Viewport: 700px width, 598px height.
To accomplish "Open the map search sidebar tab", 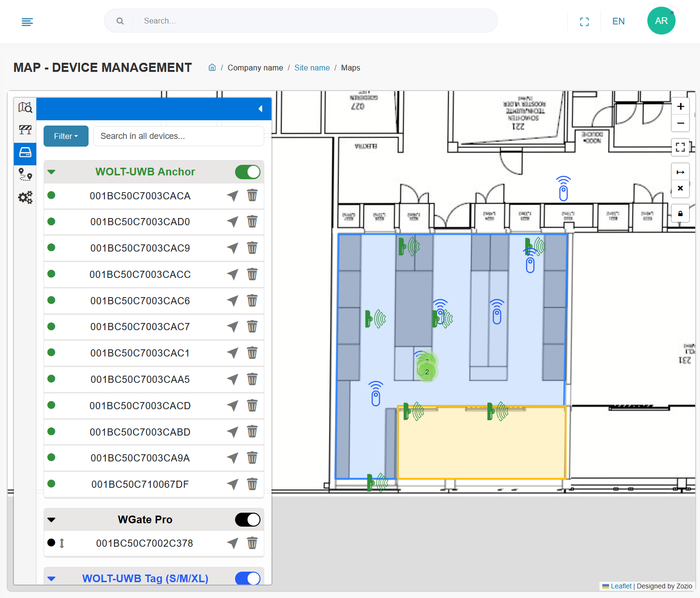I will [x=25, y=107].
